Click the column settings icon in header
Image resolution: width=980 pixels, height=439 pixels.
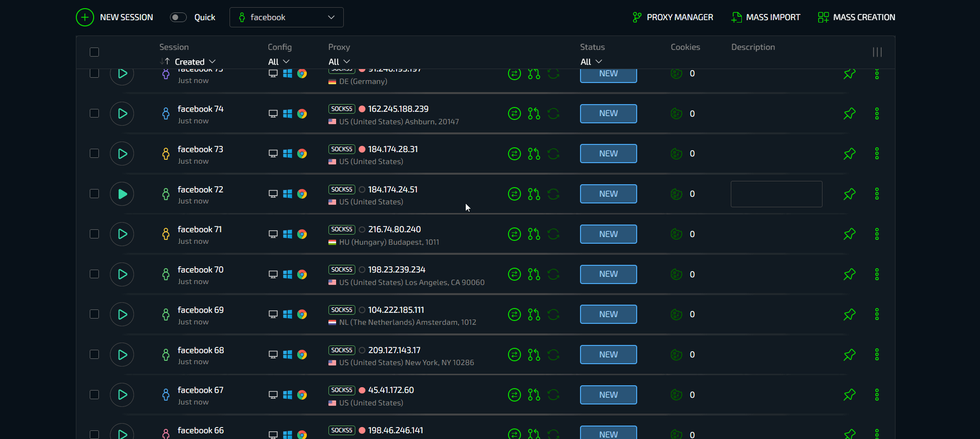[x=877, y=52]
